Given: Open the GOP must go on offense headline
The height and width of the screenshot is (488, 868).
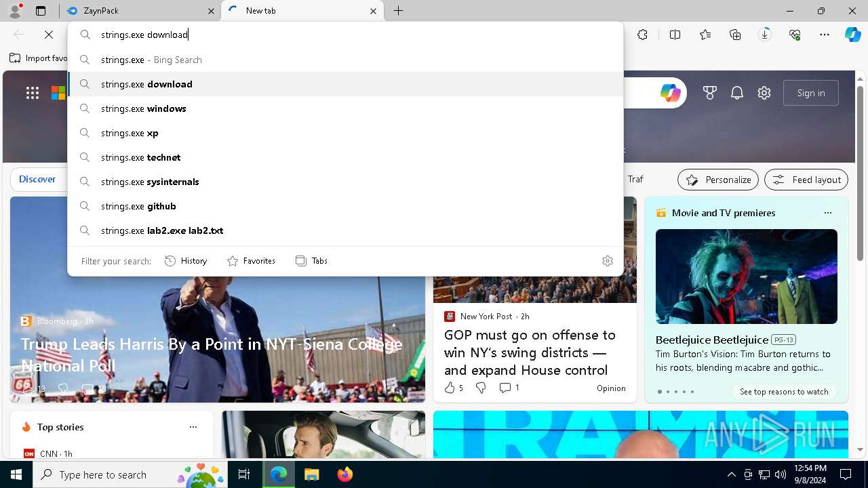Looking at the screenshot, I should pyautogui.click(x=530, y=352).
